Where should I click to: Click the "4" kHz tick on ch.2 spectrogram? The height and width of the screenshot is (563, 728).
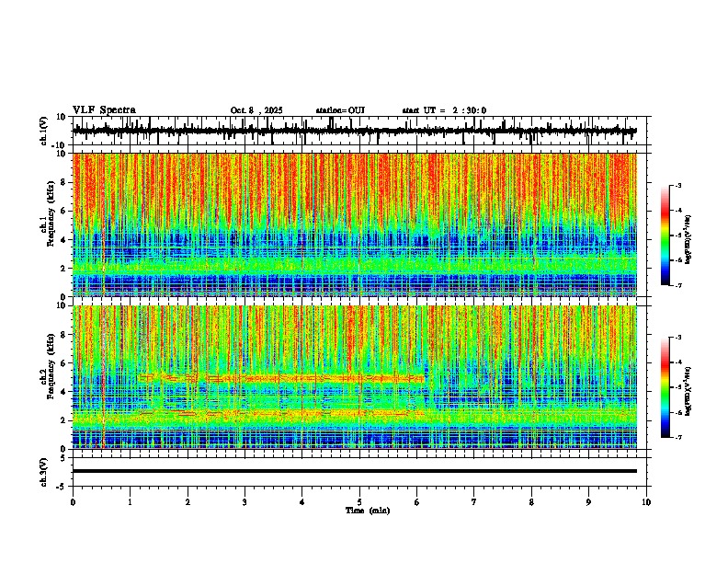pyautogui.click(x=63, y=392)
